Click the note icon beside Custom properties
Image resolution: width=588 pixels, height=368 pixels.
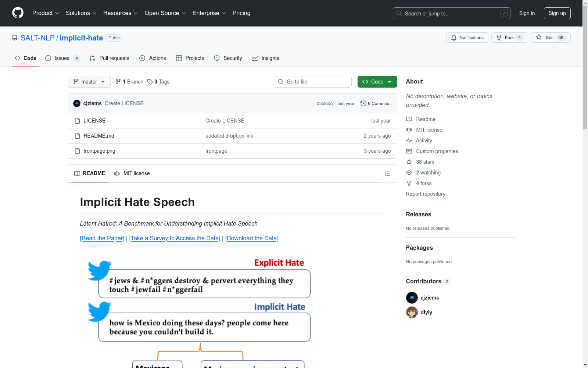pyautogui.click(x=409, y=151)
